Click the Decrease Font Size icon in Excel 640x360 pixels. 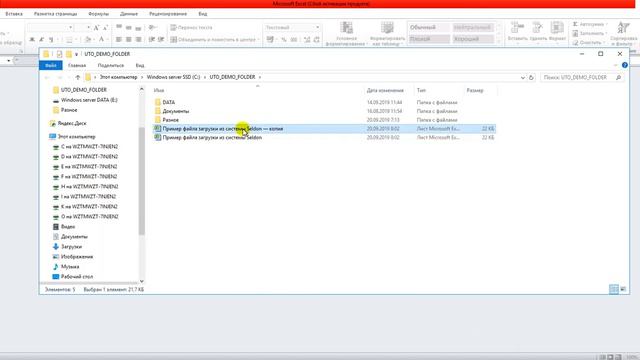coord(105,28)
